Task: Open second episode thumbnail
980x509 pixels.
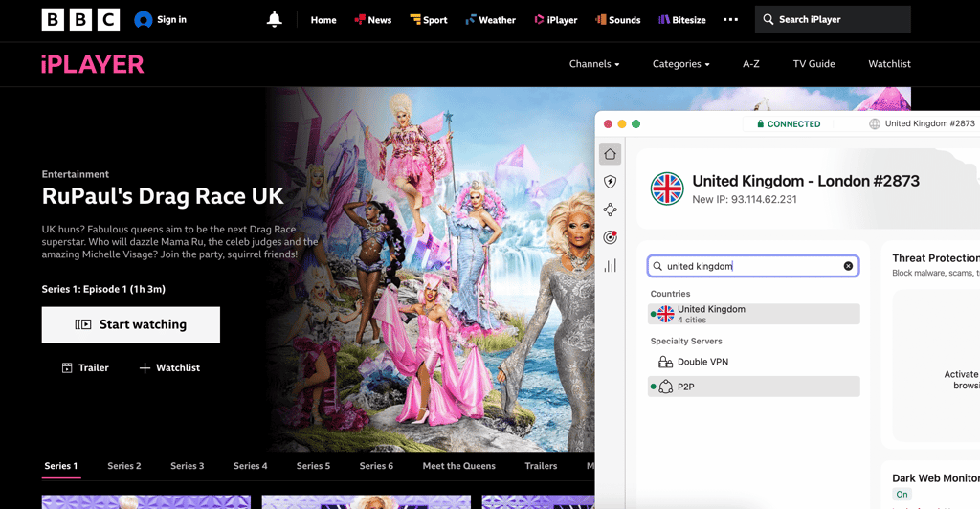Action: (x=367, y=502)
